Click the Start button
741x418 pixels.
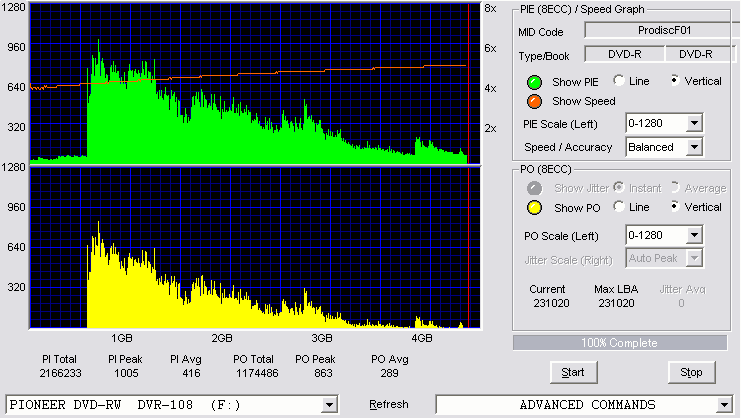(x=574, y=373)
